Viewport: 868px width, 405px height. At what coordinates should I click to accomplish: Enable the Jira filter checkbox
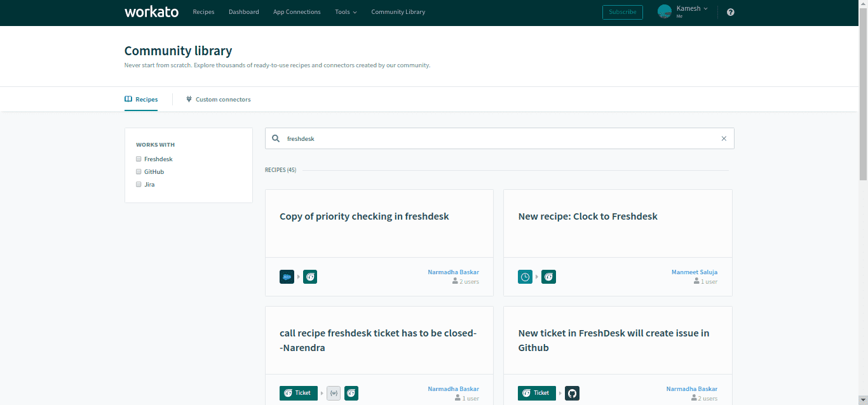[x=139, y=184]
